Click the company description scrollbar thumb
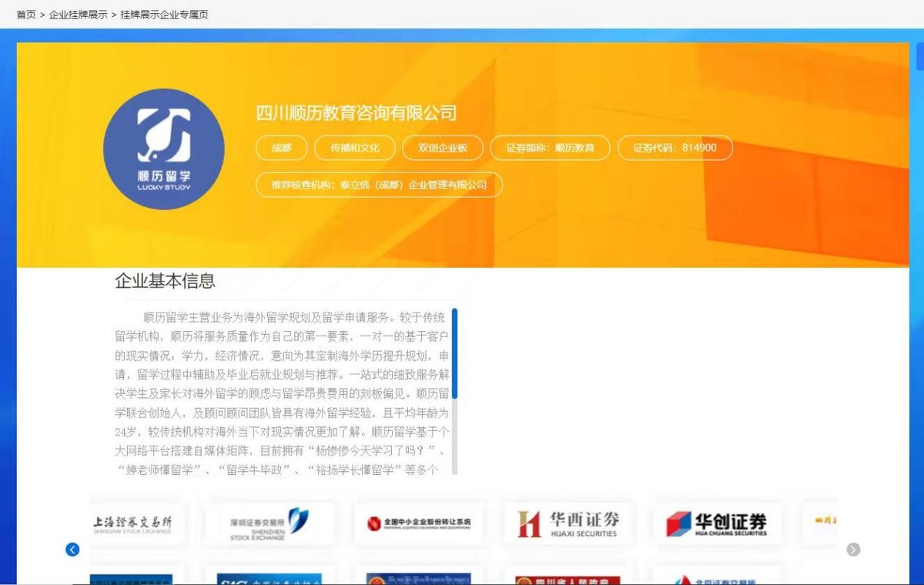The height and width of the screenshot is (585, 924). [x=454, y=353]
